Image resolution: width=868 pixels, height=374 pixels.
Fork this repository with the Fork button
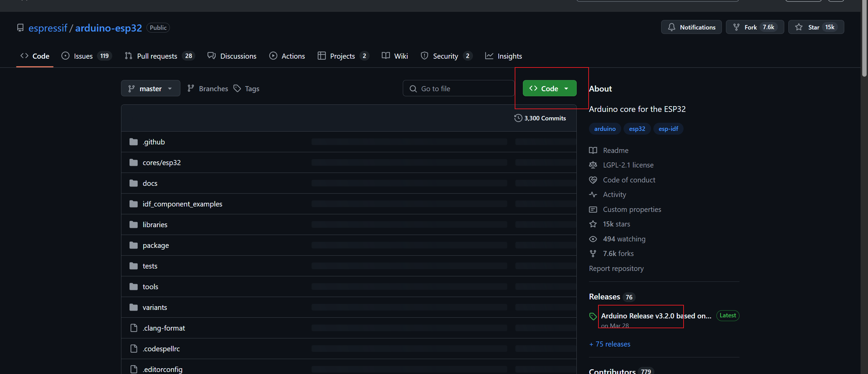point(755,27)
